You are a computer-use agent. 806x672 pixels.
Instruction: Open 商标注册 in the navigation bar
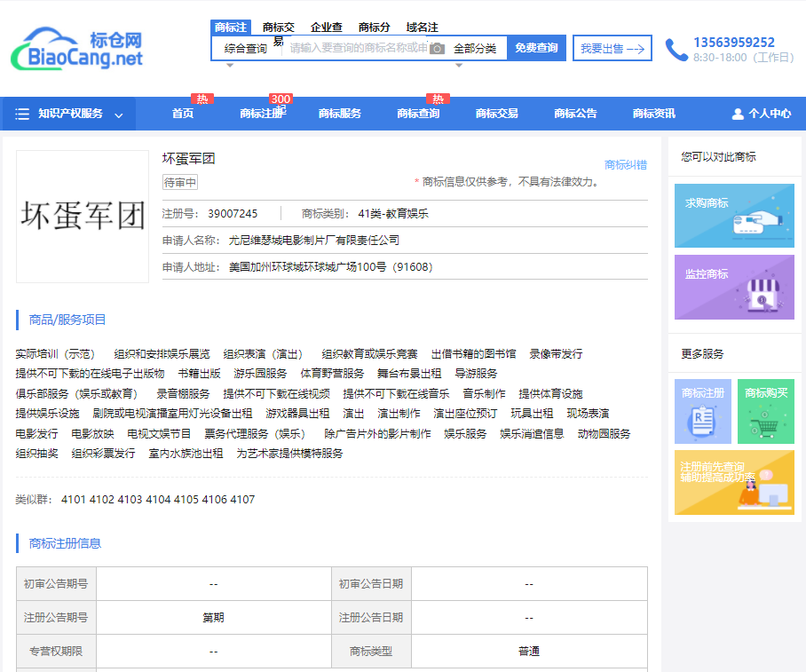click(x=262, y=114)
